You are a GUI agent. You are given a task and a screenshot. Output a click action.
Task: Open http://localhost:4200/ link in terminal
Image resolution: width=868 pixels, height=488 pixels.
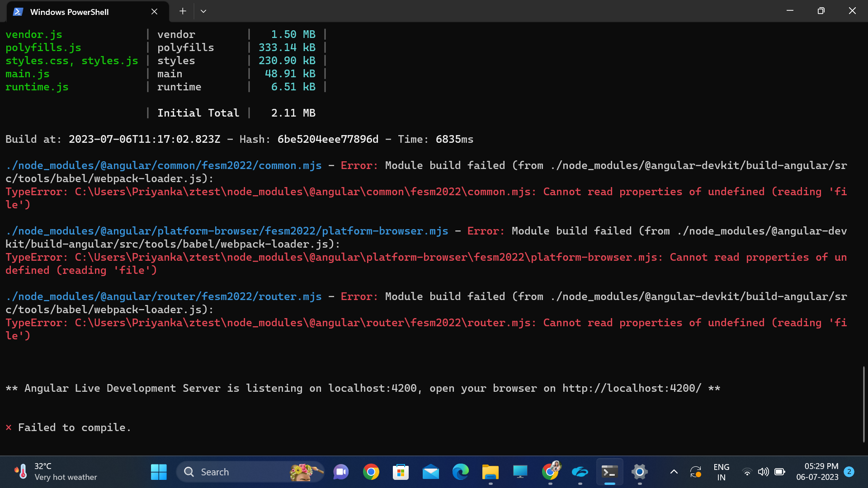(631, 388)
